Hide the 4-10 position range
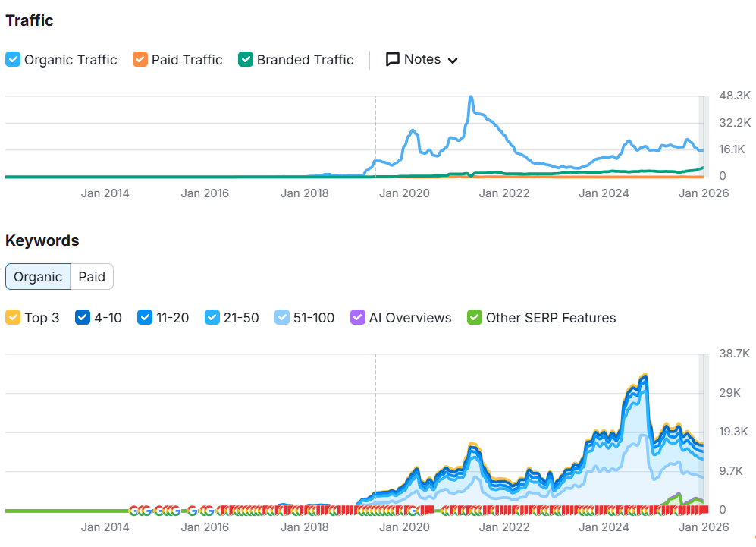This screenshot has height=547, width=756. pyautogui.click(x=83, y=317)
